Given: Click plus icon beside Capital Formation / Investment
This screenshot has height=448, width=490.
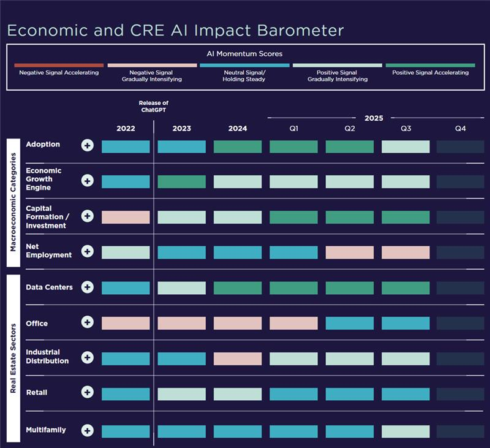Looking at the screenshot, I should [x=88, y=216].
